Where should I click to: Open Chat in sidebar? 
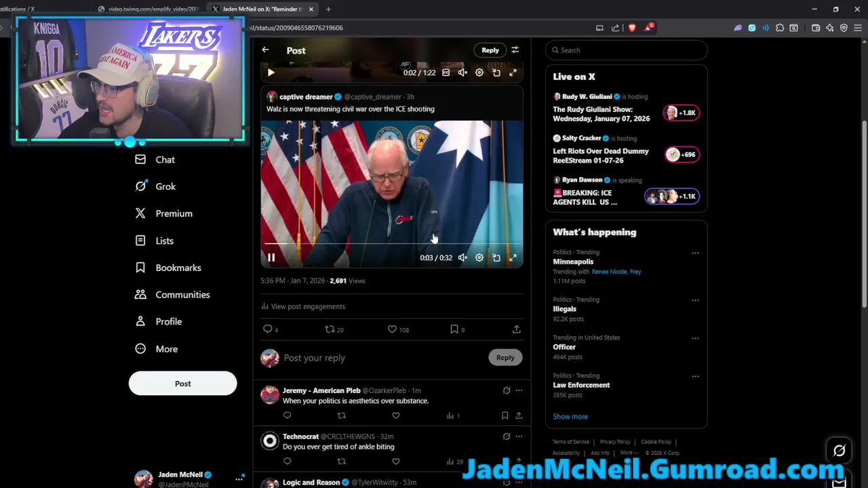[x=155, y=160]
